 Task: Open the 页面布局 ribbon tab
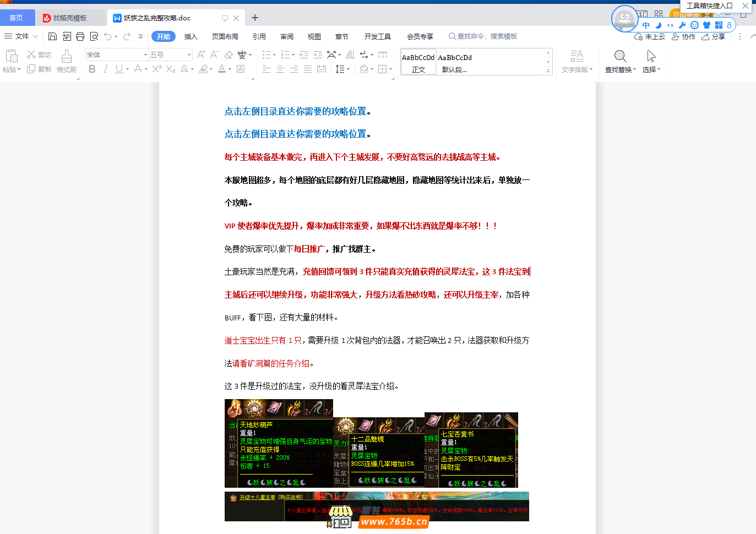click(x=225, y=36)
